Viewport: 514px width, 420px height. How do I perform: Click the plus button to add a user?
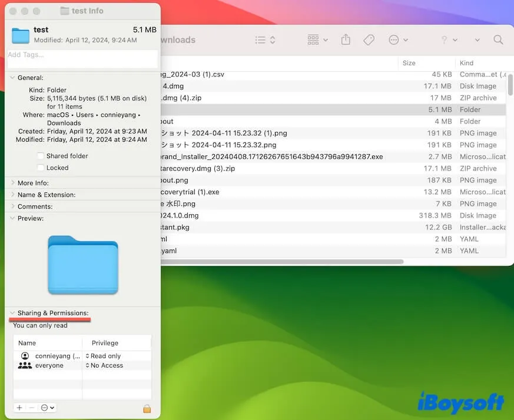click(18, 407)
